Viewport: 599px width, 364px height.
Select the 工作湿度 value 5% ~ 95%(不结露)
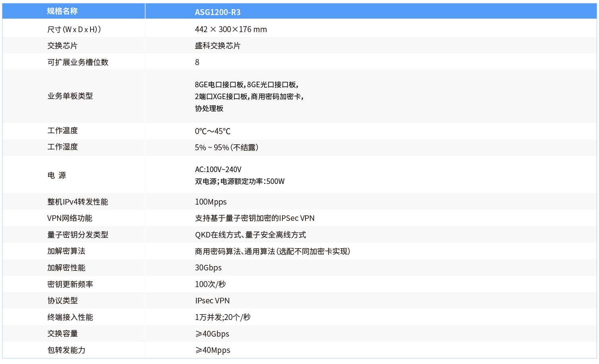tap(226, 147)
